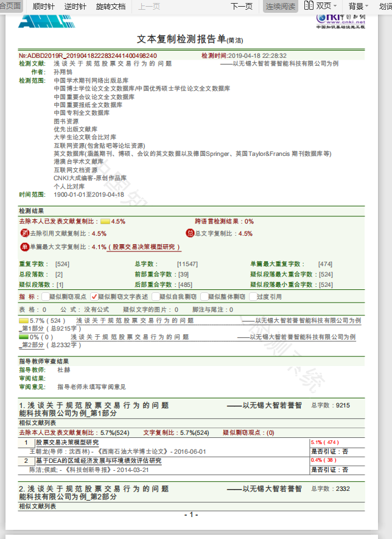Click the 总字数：2332 label
The width and height of the screenshot is (392, 539).
point(331,489)
